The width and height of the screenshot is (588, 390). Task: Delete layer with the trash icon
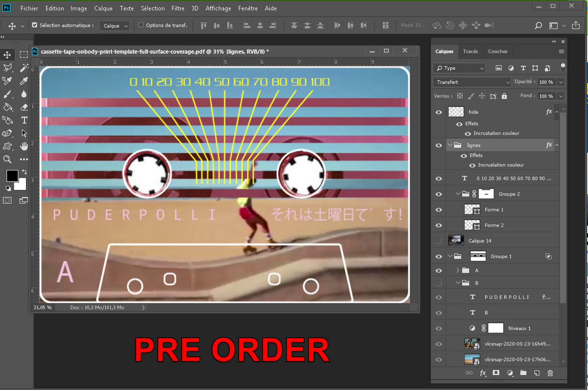coord(550,373)
